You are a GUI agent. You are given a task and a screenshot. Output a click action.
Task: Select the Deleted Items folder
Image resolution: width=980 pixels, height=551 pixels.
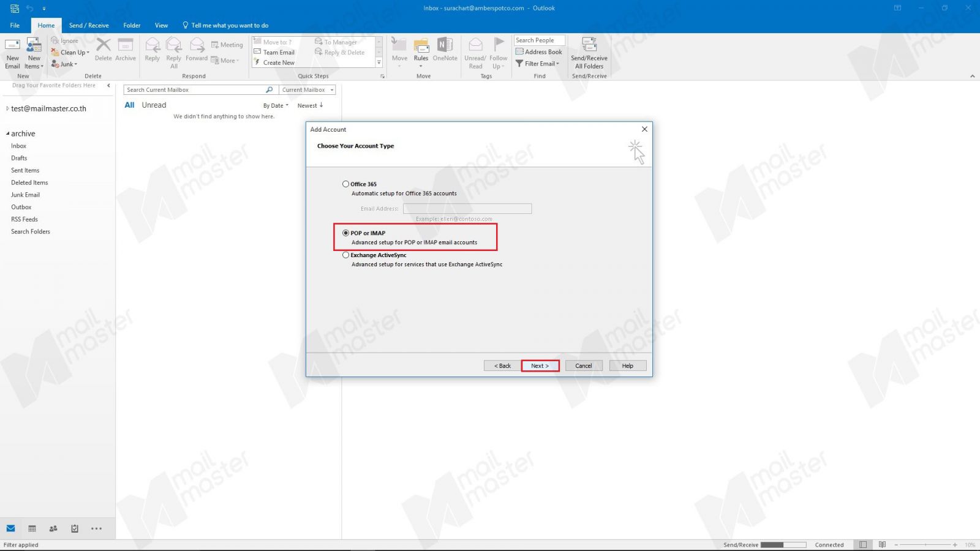[x=29, y=182]
